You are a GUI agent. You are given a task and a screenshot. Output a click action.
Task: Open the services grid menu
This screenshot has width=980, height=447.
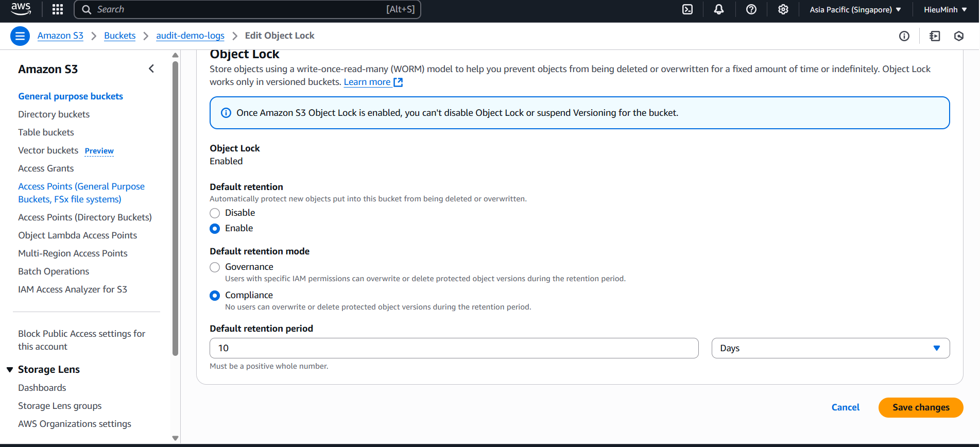[58, 9]
